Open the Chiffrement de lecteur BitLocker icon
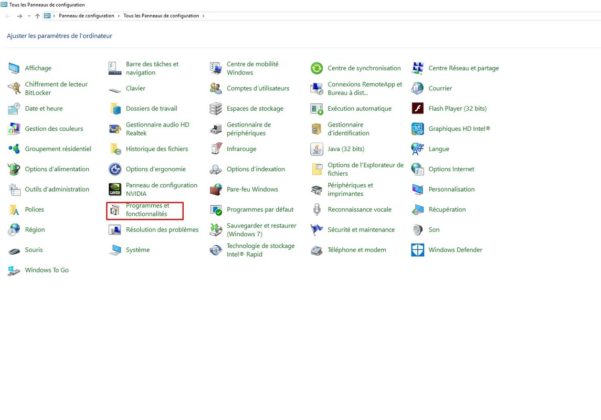Screen dimensions: 601x420 (14, 88)
